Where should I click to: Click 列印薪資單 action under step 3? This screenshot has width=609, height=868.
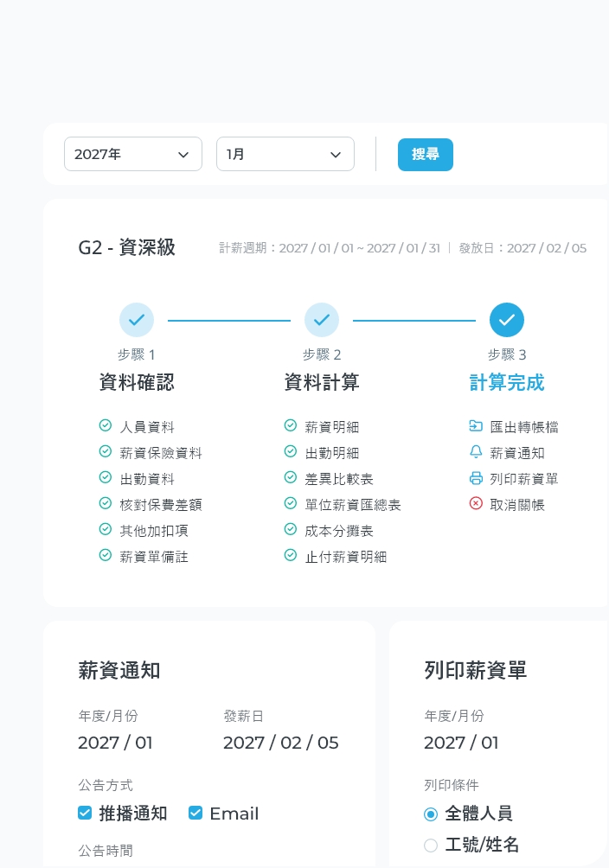click(x=524, y=479)
